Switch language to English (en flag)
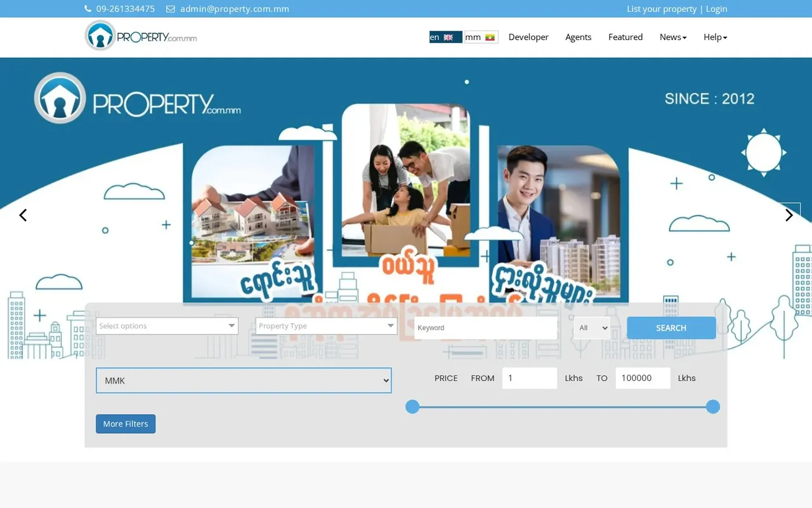This screenshot has width=812, height=508. coord(445,37)
